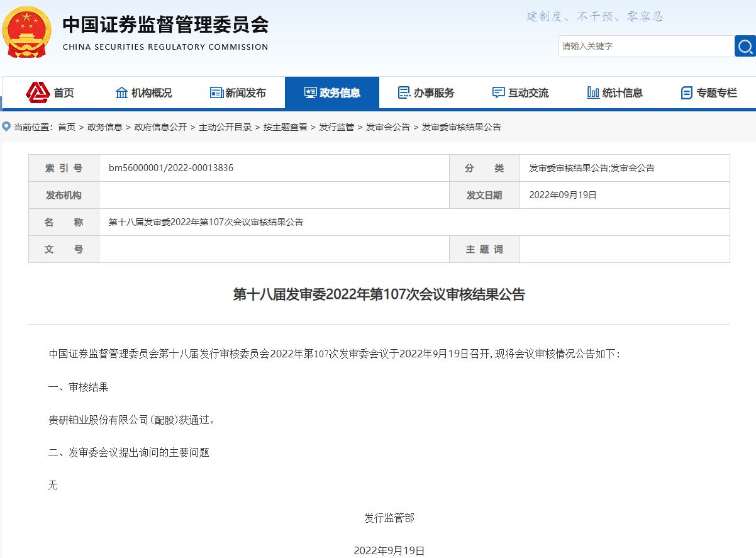This screenshot has width=756, height=558.
Task: Click the 发行监管部 signature text
Action: tap(389, 518)
